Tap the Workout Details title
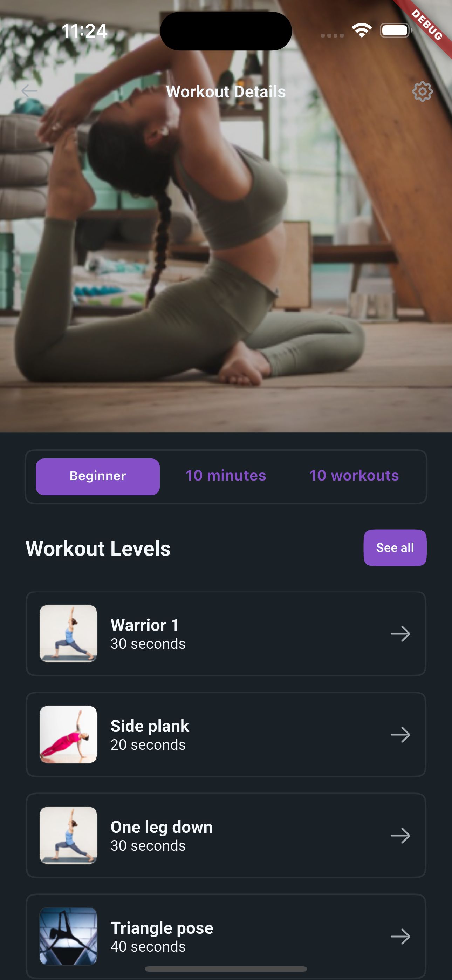The height and width of the screenshot is (980, 452). [x=226, y=92]
